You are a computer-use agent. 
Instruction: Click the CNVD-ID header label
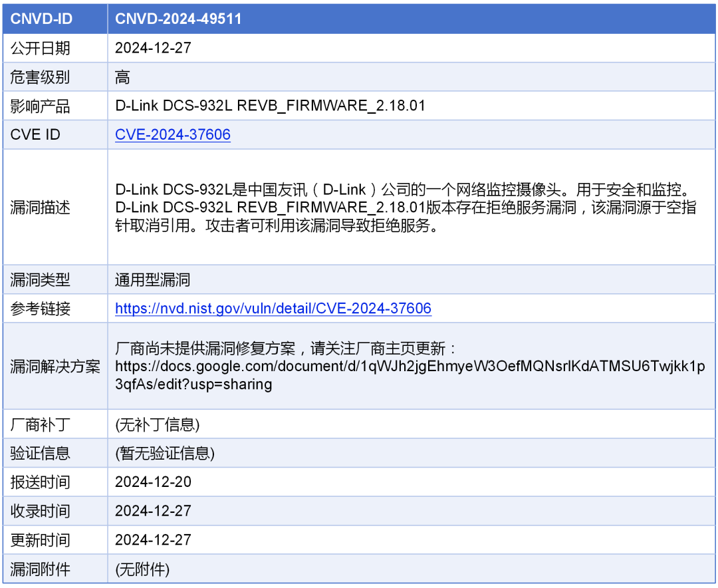[x=41, y=19]
